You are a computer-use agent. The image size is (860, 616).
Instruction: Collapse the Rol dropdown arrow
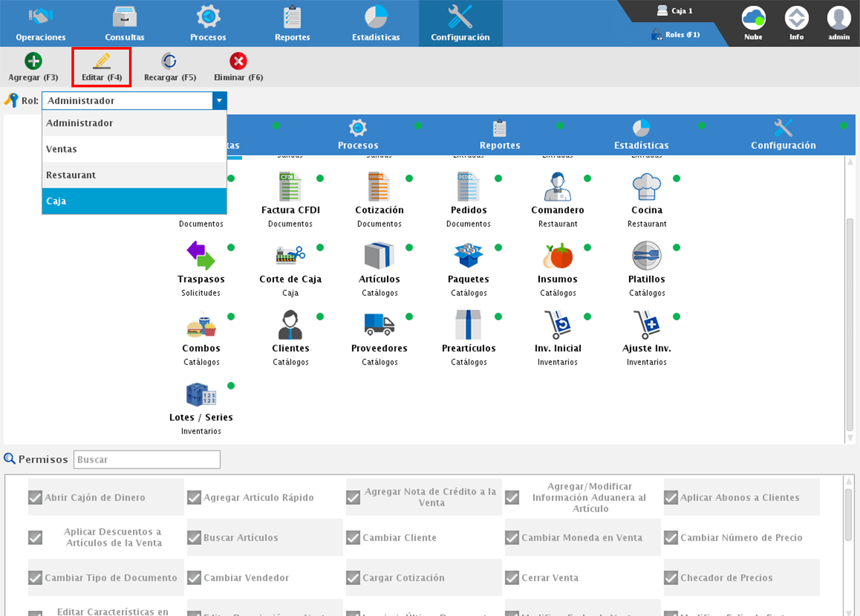(x=219, y=101)
